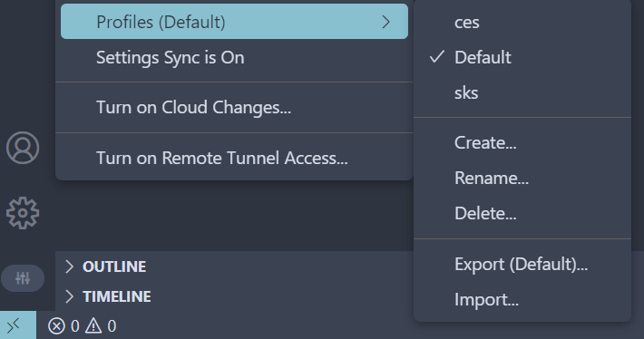Open the Manage gear icon
The image size is (644, 339).
point(23,213)
